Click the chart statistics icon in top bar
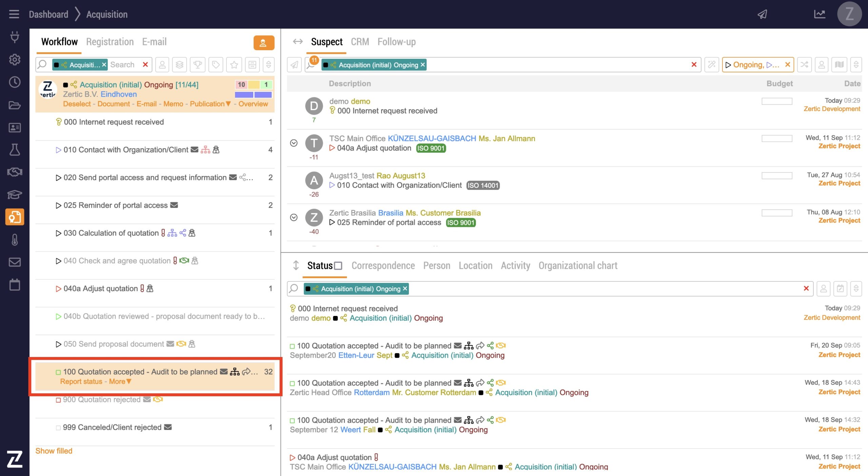 [x=820, y=14]
